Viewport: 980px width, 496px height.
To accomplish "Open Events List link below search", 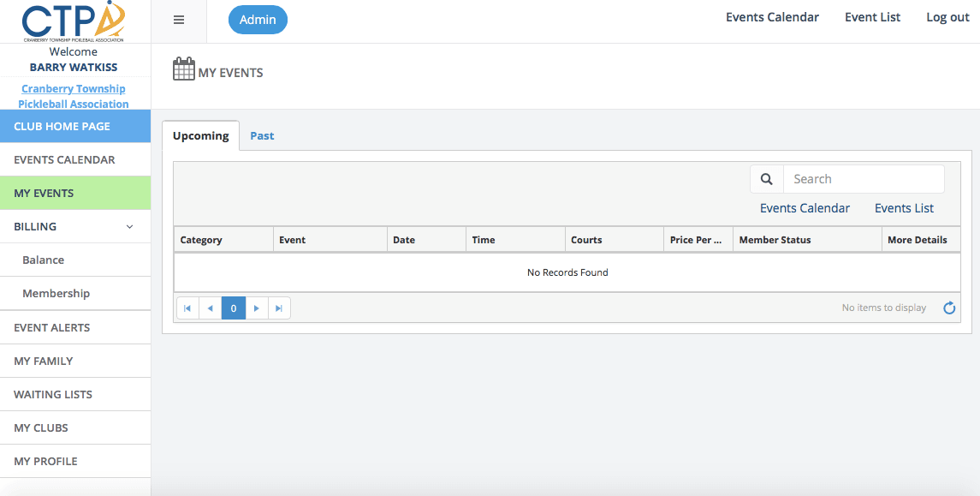I will [904, 208].
